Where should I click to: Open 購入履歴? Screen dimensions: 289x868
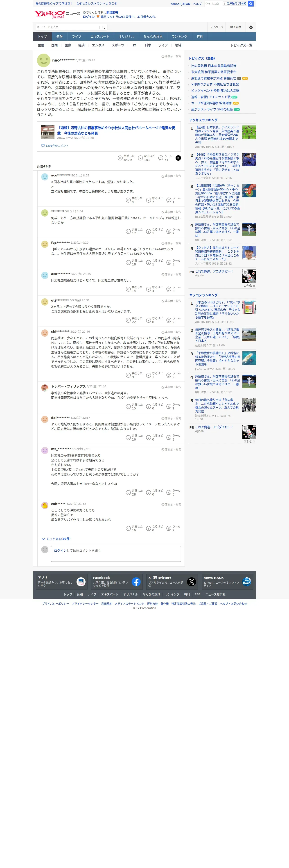click(x=235, y=27)
